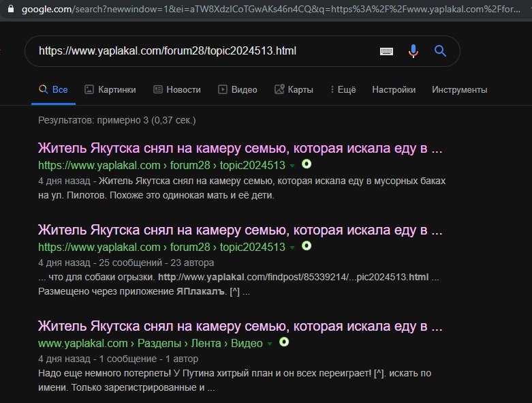Click the padlock icon in address bar
Screen dimensions: 532x403
(x=11, y=8)
